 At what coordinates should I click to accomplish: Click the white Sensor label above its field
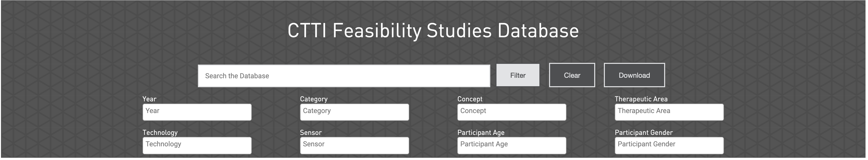point(311,132)
